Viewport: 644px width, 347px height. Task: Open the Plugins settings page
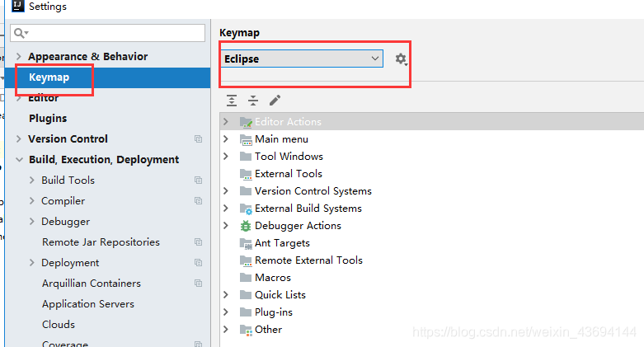pos(48,118)
